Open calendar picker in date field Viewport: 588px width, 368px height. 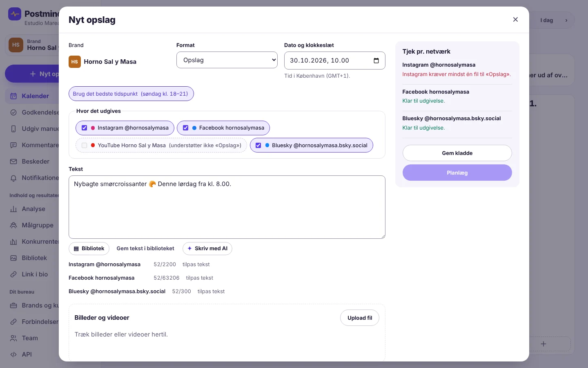click(x=376, y=61)
